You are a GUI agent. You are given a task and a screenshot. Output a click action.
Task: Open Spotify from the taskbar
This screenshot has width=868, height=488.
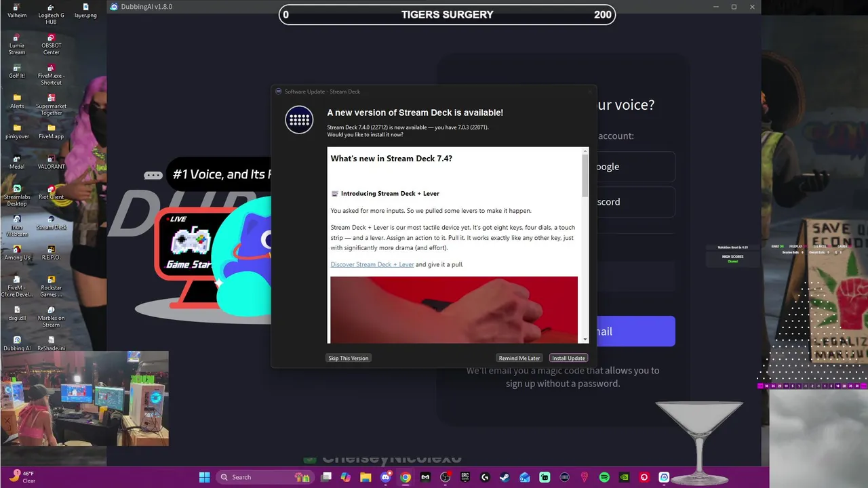click(604, 477)
